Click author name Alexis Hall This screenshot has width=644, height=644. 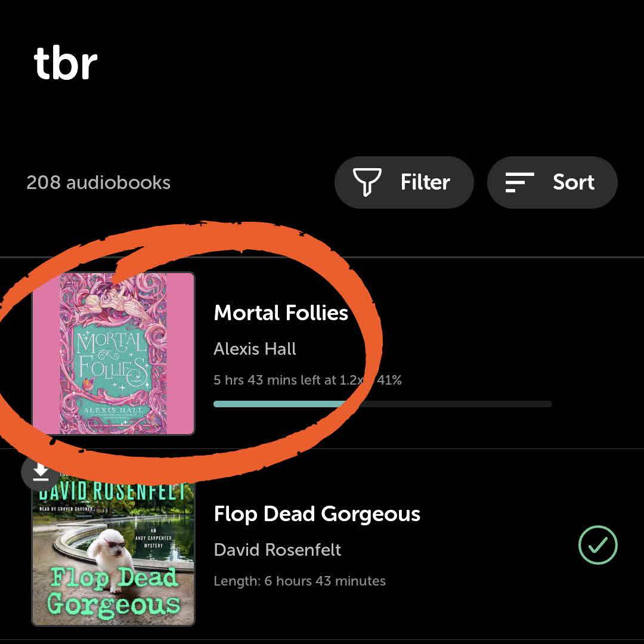(x=255, y=349)
